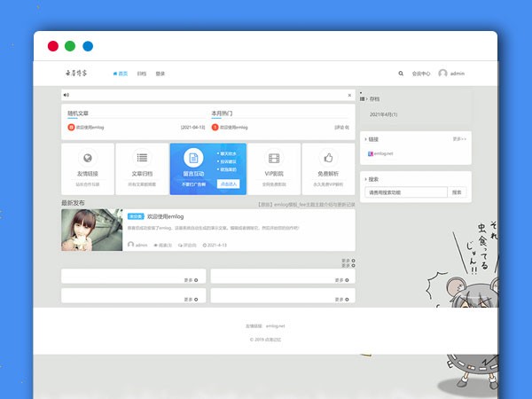Click the speaker icon in announcement bar
Screen dimensions: 532x399
pyautogui.click(x=66, y=95)
